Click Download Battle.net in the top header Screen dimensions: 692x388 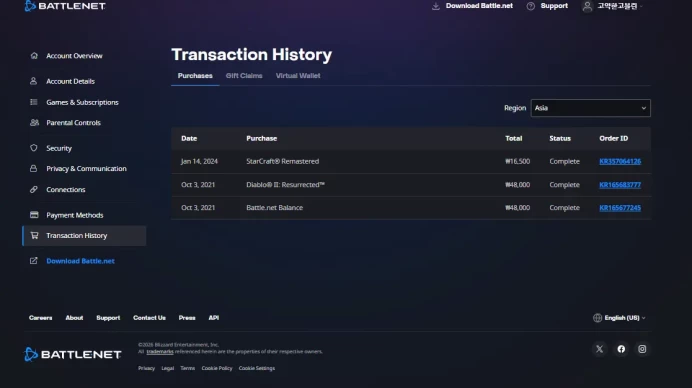pos(479,6)
